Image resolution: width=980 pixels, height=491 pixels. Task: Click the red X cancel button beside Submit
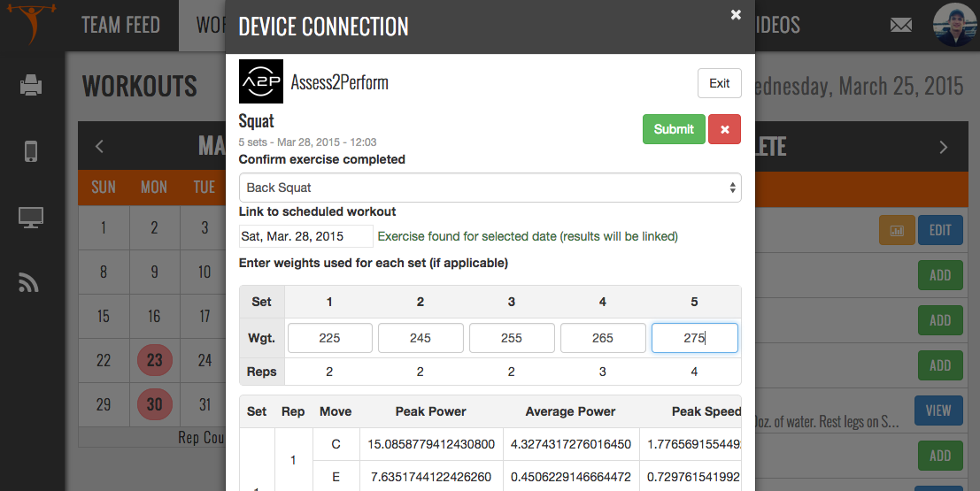coord(724,129)
